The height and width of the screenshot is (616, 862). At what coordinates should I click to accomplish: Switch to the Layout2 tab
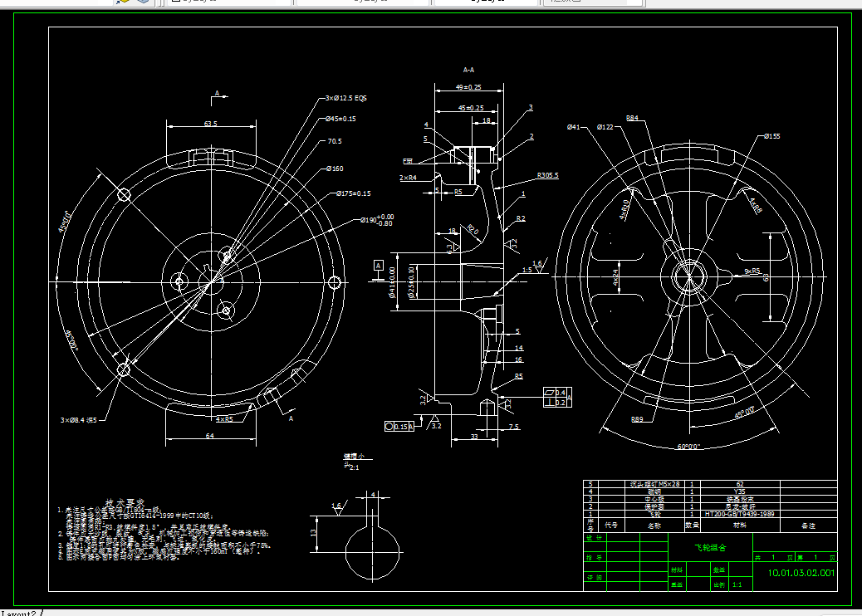click(19, 613)
